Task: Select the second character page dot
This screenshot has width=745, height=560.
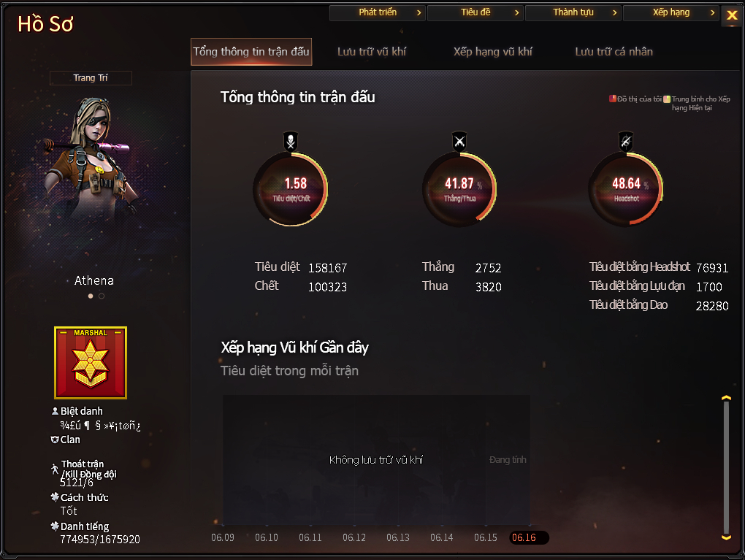Action: (x=102, y=296)
